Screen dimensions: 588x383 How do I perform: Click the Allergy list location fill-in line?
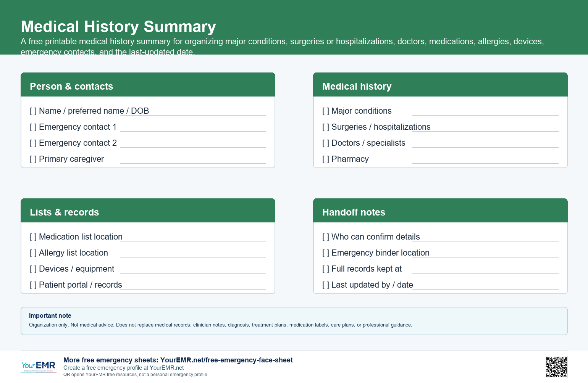[x=193, y=257]
